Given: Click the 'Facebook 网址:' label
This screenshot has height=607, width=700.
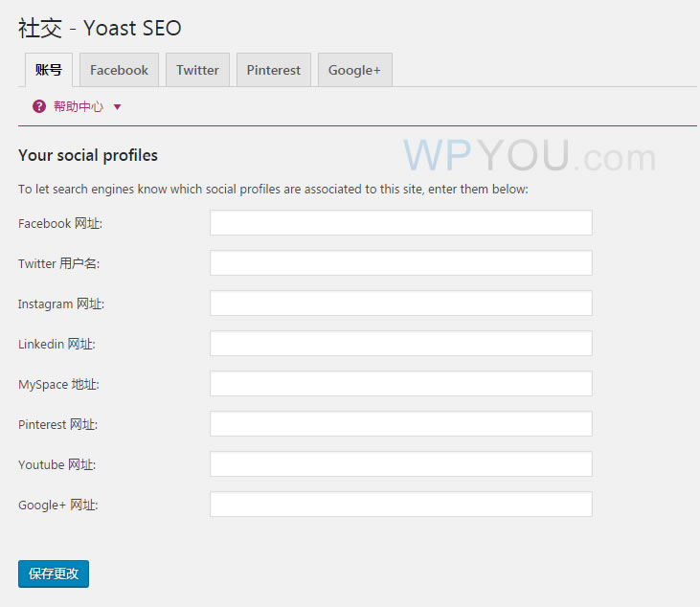Looking at the screenshot, I should (x=60, y=223).
